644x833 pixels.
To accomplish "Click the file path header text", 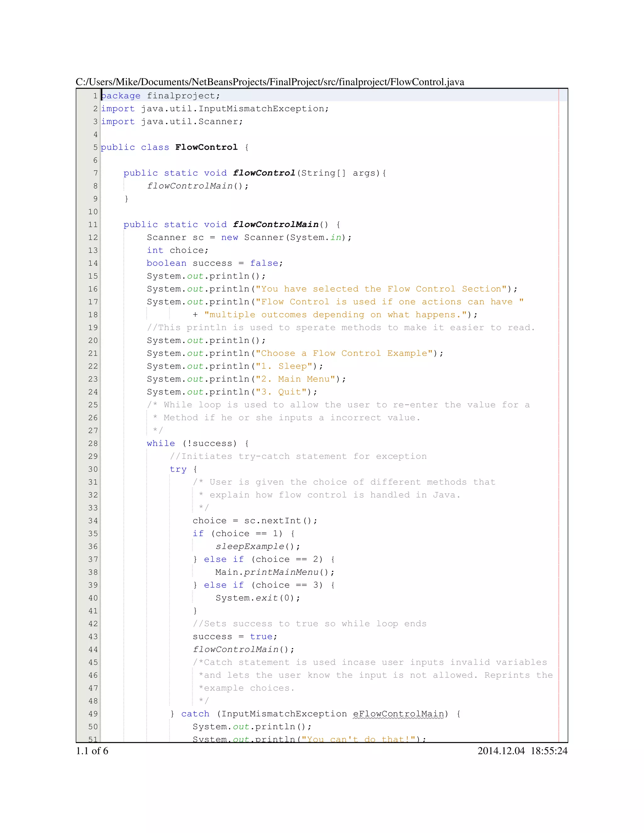I will tap(270, 82).
